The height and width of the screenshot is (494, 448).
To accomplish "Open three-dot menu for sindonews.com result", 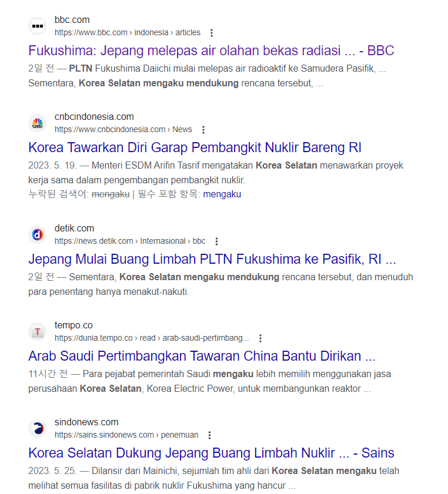I will pos(210,435).
